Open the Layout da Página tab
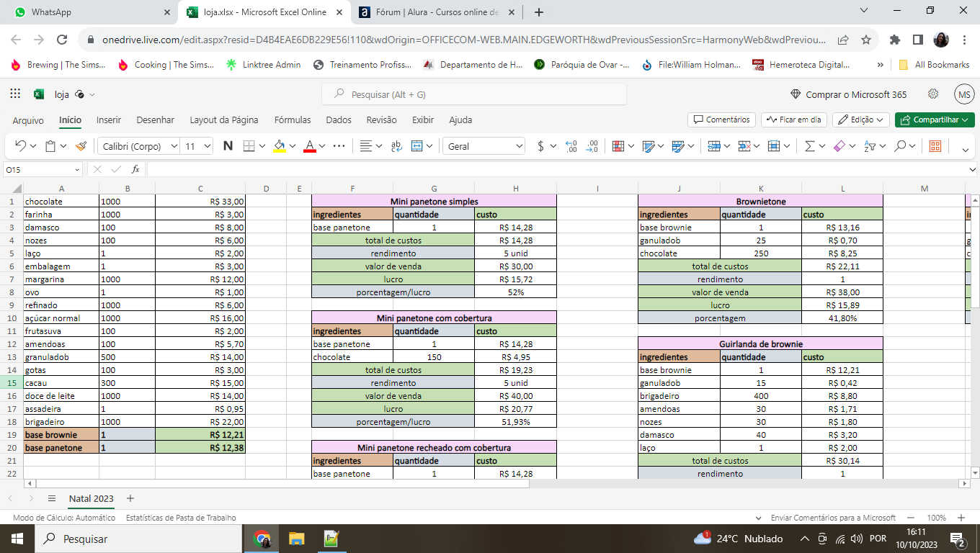This screenshot has width=980, height=553. pyautogui.click(x=224, y=120)
